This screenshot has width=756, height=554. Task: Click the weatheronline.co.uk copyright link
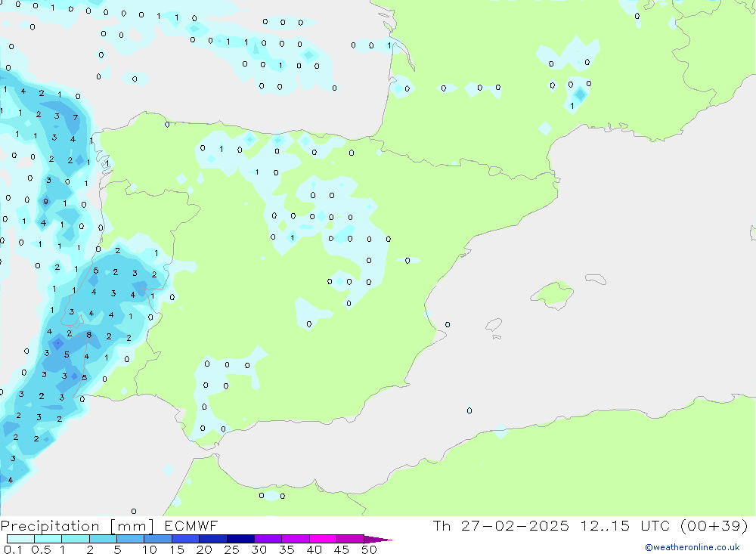(692, 547)
